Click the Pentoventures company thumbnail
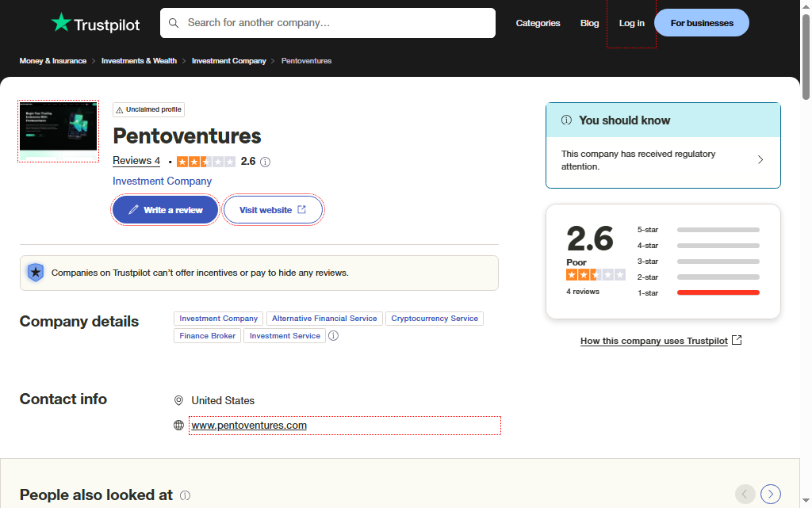The height and width of the screenshot is (508, 812). 59,132
